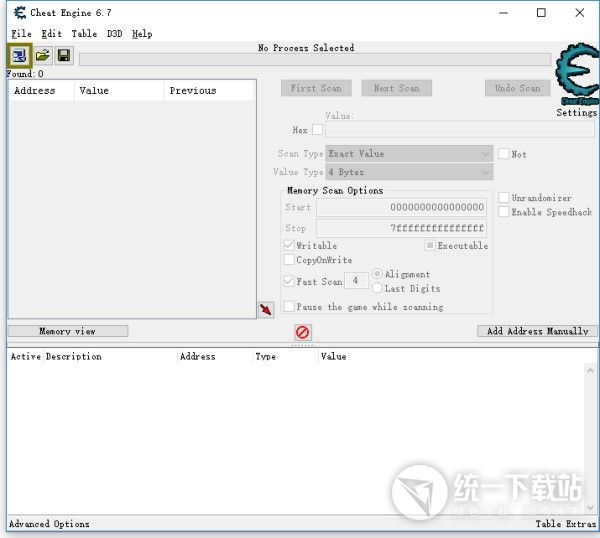
Task: Open the Value Type dropdown
Action: click(409, 172)
